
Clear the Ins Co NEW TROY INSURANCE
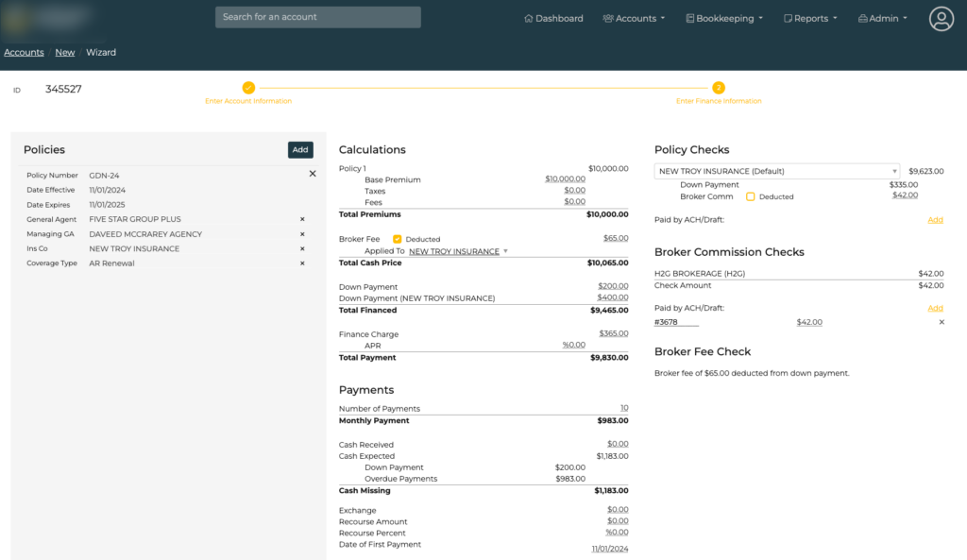302,248
